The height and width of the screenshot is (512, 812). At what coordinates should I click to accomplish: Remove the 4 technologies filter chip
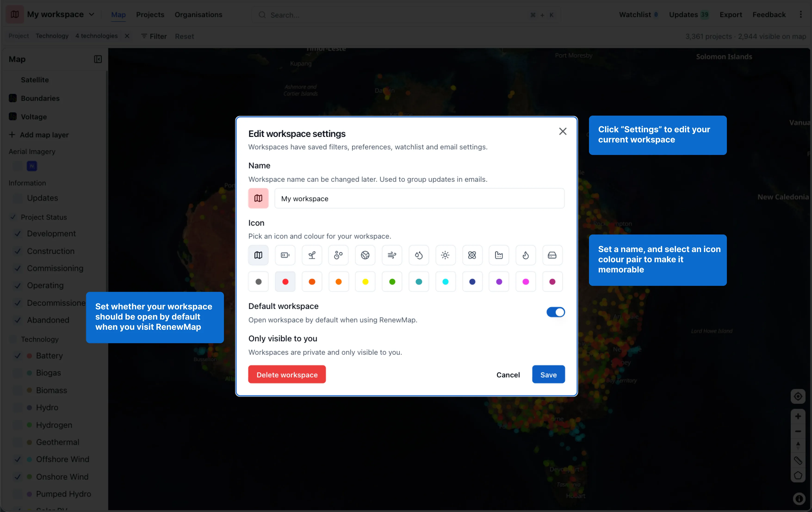pyautogui.click(x=127, y=36)
